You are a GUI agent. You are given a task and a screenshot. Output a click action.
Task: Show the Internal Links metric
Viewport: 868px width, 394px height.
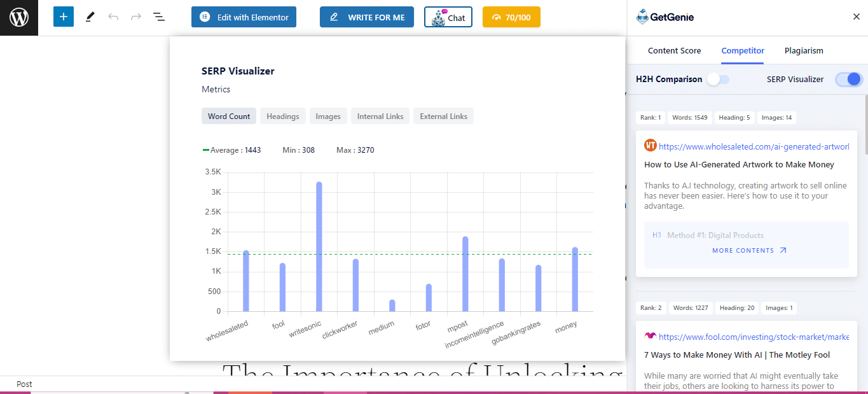tap(380, 116)
